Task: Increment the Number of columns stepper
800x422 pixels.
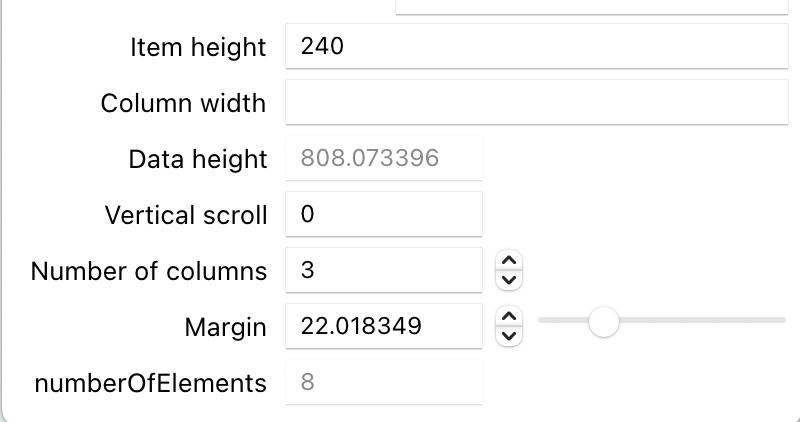Action: coord(510,262)
